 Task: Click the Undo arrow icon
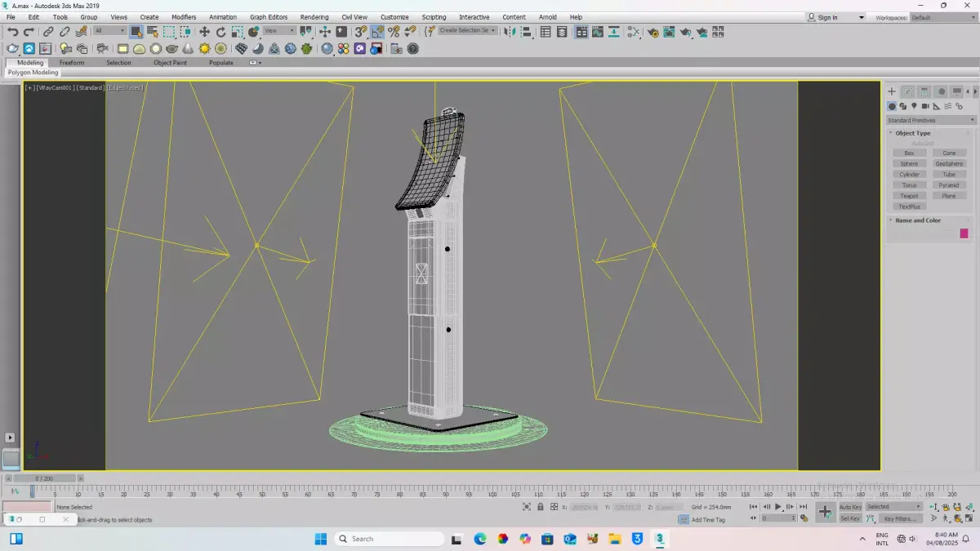pyautogui.click(x=12, y=32)
